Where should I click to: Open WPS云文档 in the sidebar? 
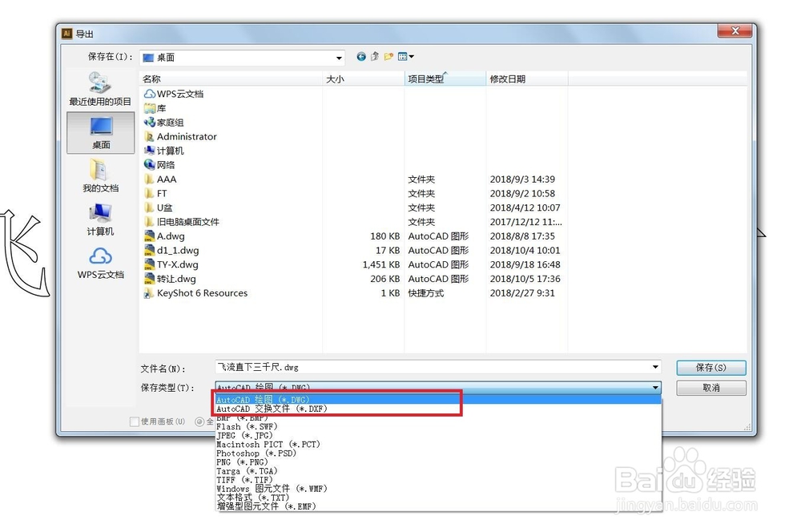(101, 263)
